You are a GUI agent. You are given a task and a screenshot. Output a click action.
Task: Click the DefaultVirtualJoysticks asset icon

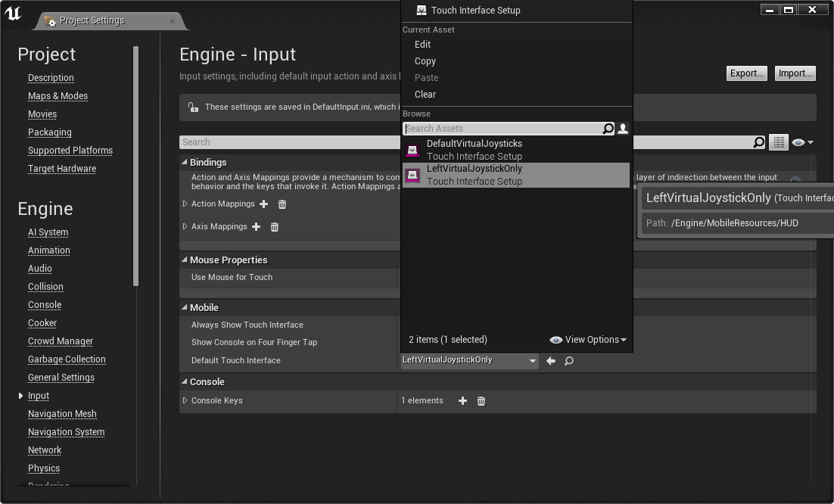[412, 149]
